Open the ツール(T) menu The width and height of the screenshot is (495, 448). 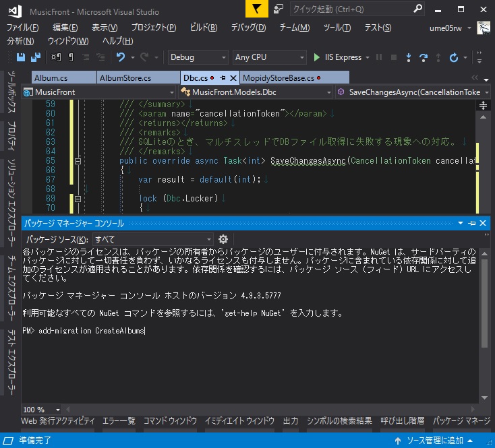coord(337,28)
